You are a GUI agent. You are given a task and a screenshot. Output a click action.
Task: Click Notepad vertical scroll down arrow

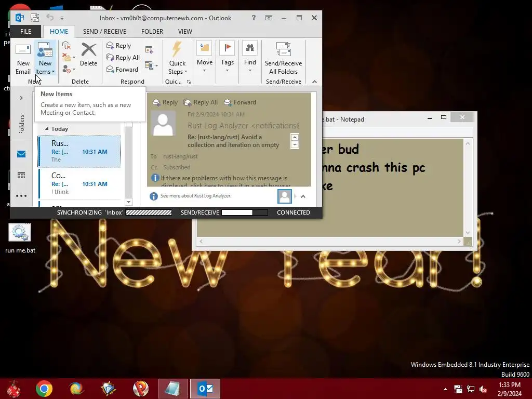click(x=468, y=233)
